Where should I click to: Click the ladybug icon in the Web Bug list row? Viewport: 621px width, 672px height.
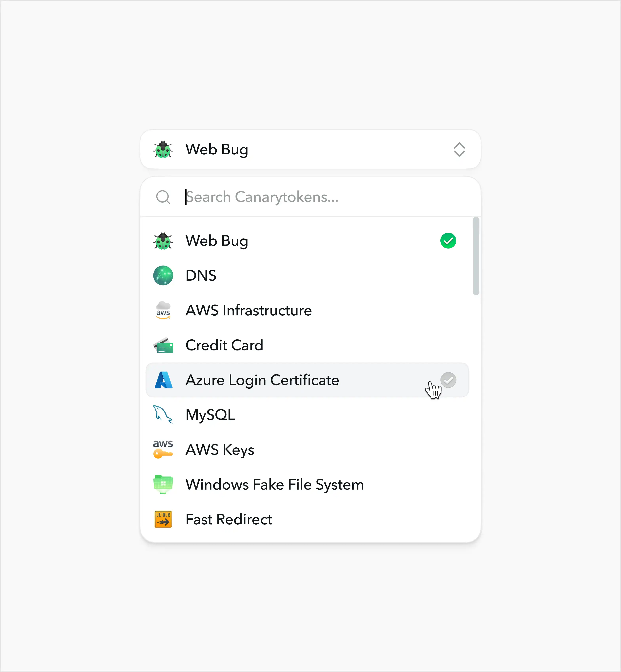click(x=163, y=241)
